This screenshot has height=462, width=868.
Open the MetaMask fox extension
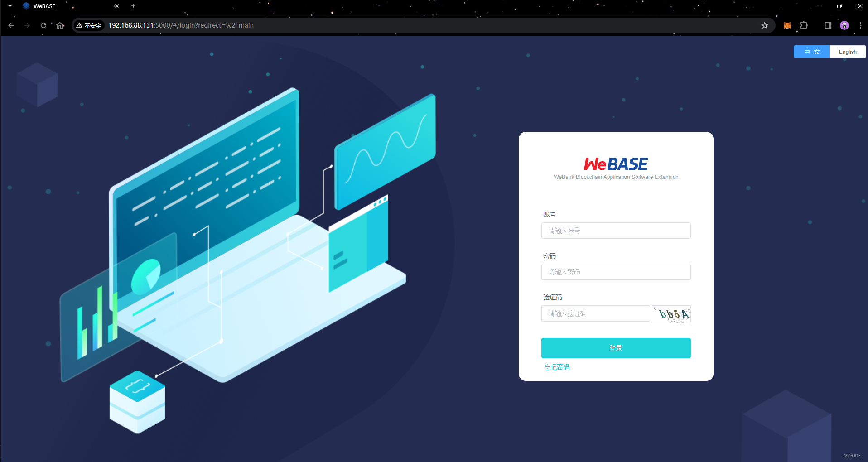pyautogui.click(x=787, y=25)
